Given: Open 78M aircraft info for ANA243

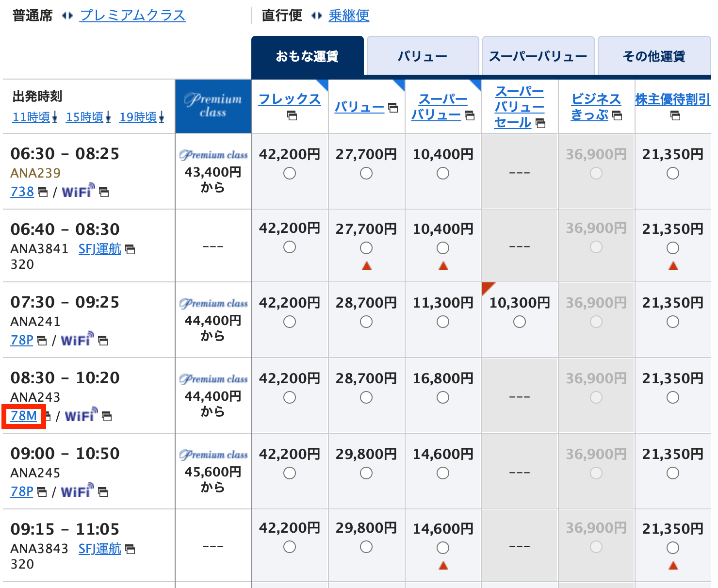Looking at the screenshot, I should [24, 416].
